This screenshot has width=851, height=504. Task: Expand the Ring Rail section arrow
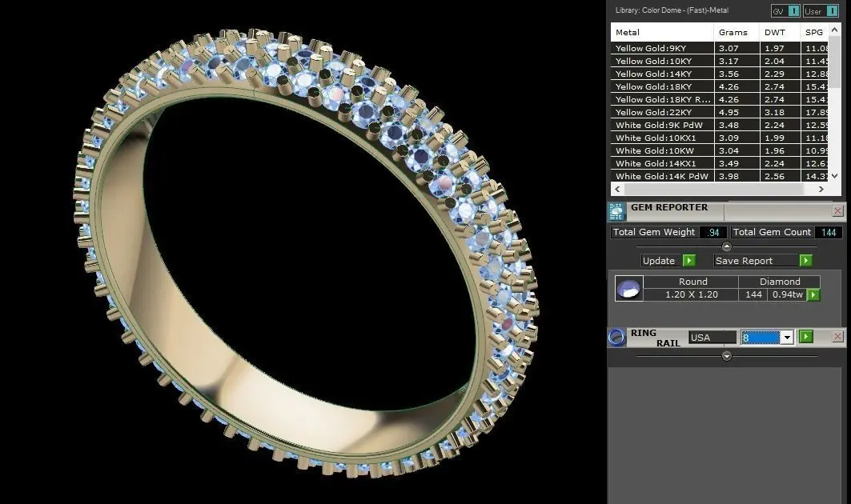(x=727, y=356)
